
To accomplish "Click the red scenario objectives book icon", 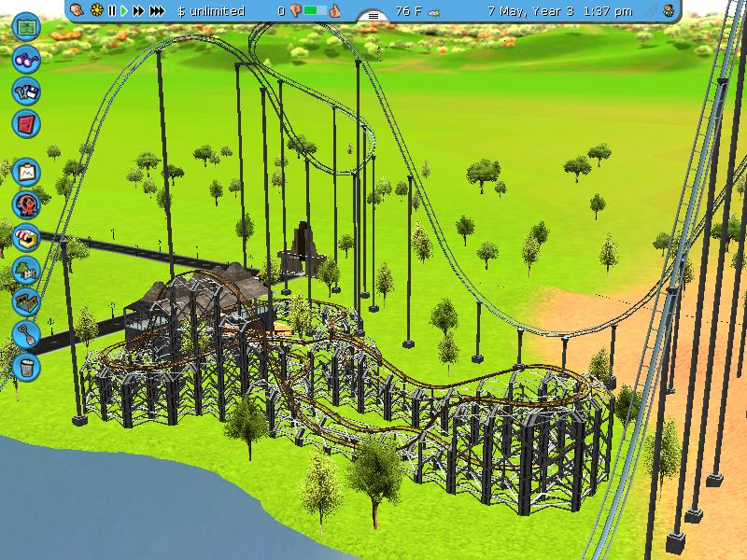I will point(26,122).
